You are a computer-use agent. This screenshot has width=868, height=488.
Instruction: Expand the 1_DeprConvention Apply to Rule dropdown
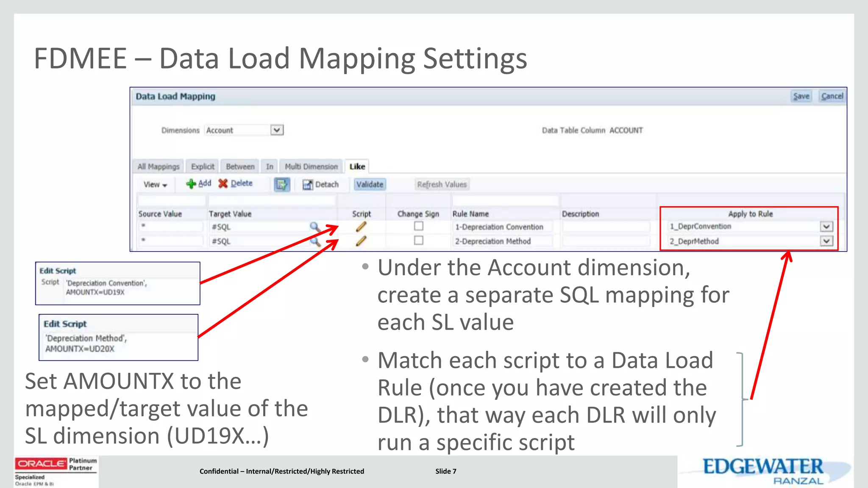[826, 227]
